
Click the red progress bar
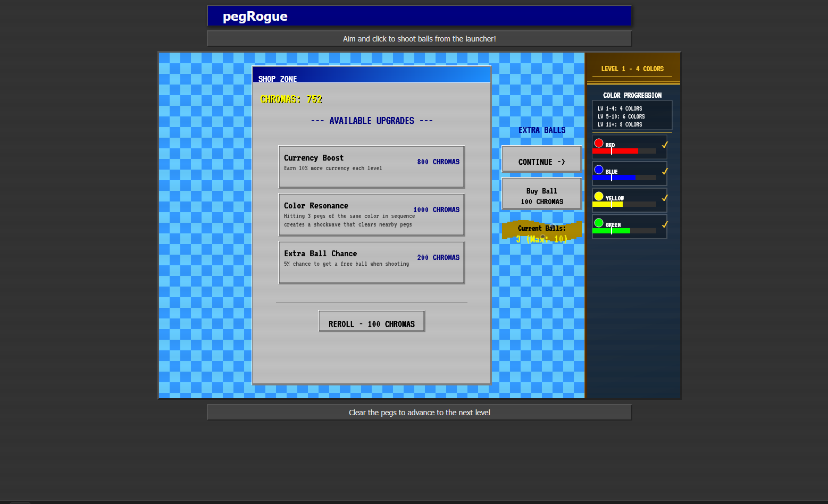coord(624,151)
